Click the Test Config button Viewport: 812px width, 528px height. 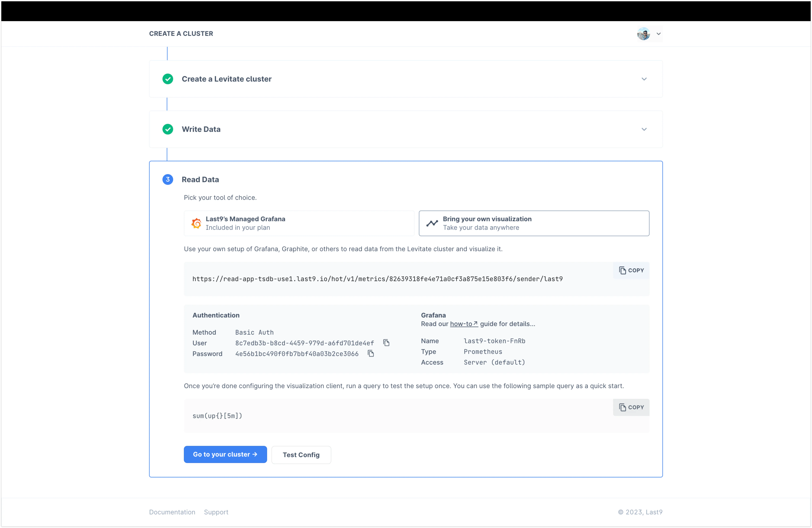(x=301, y=455)
